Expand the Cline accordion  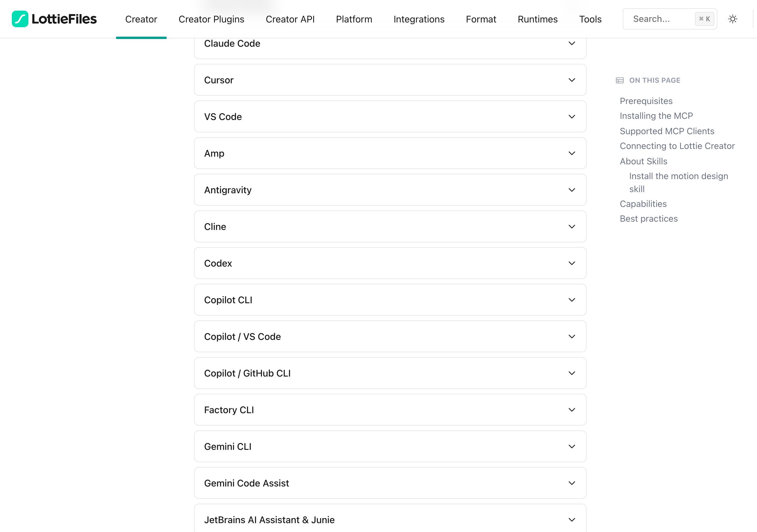coord(390,226)
